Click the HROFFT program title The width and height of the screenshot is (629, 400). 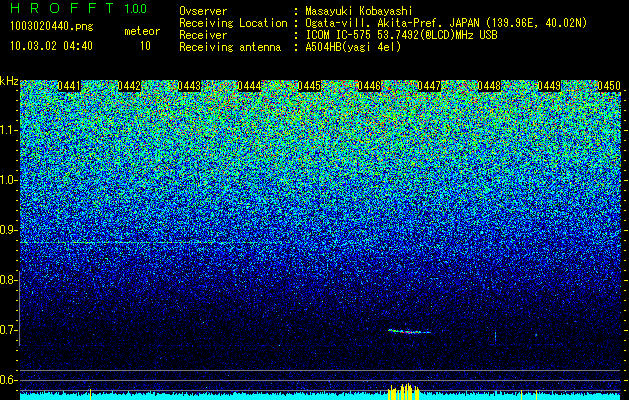[62, 8]
